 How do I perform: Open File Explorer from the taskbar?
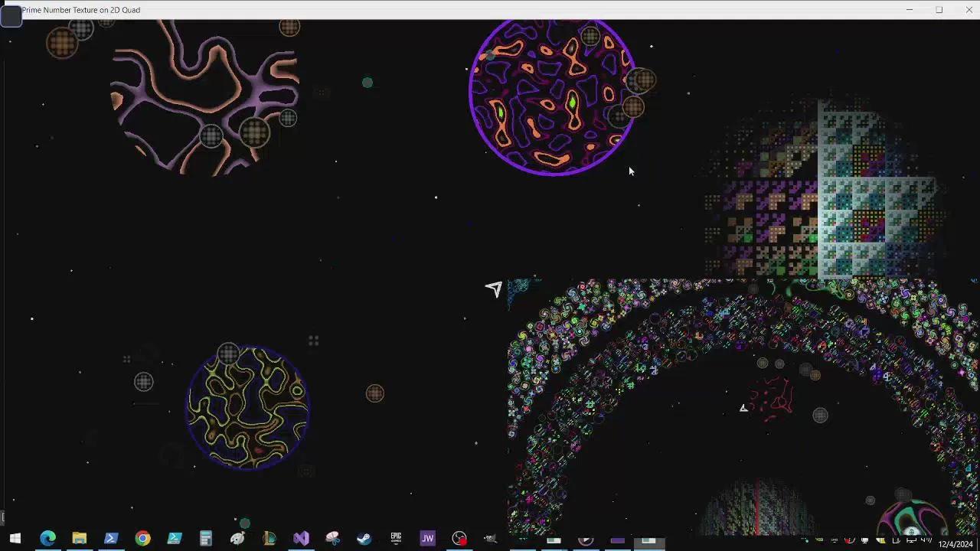(79, 538)
